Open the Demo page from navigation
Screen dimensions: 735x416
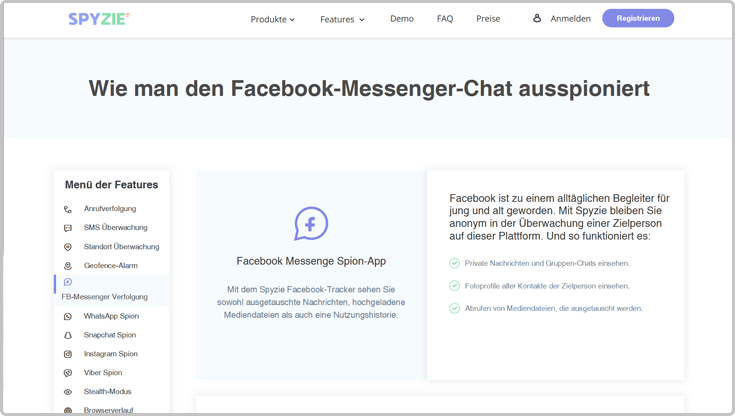401,19
